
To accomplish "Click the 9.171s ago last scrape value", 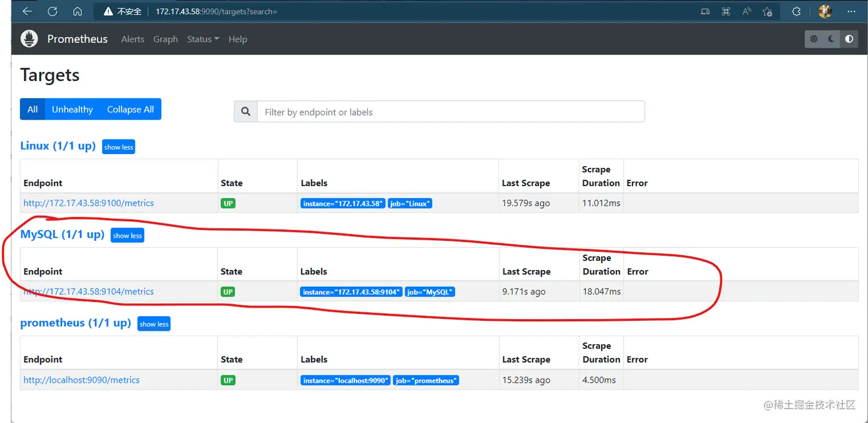I will 524,291.
